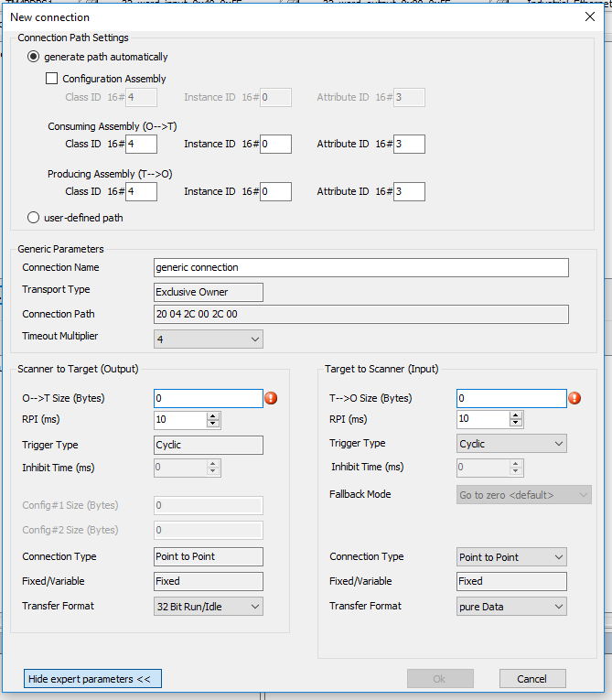Screen dimensions: 612x700
Task: Close the New connection dialog
Action: [589, 16]
